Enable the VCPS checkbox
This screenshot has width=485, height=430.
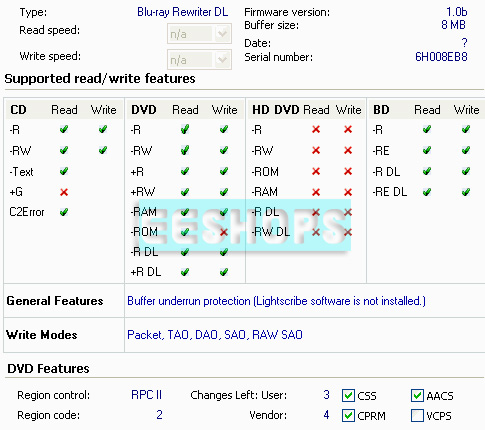coord(417,416)
